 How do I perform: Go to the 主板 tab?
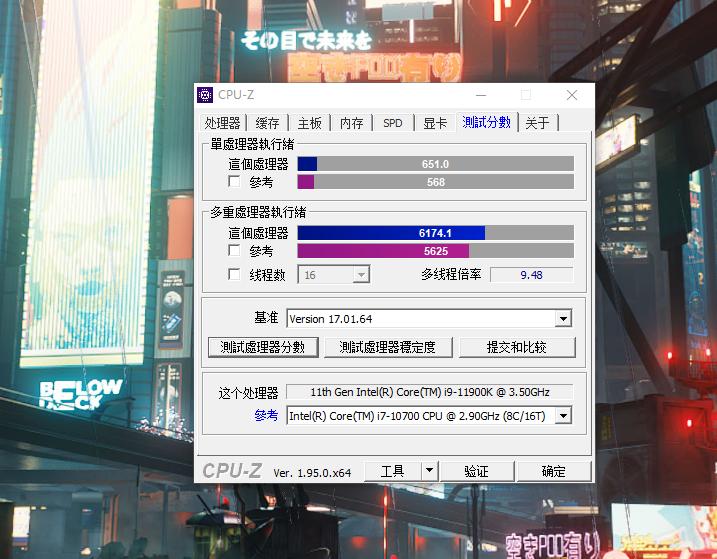310,123
